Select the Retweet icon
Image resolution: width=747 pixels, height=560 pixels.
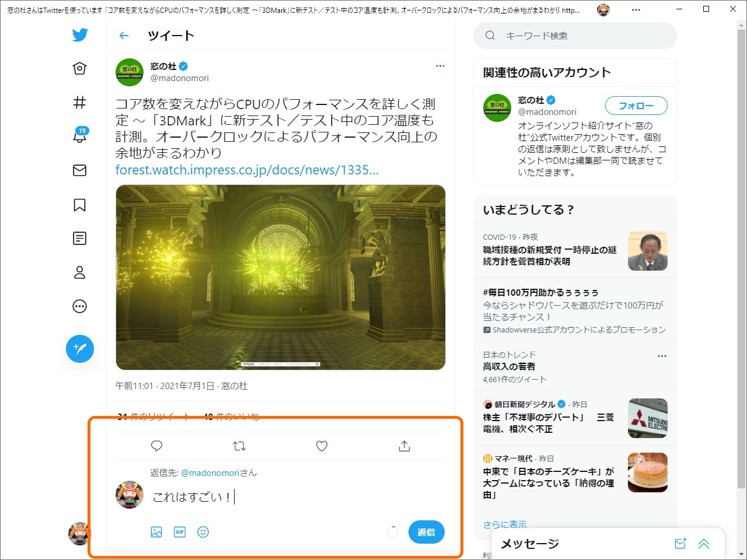click(239, 446)
